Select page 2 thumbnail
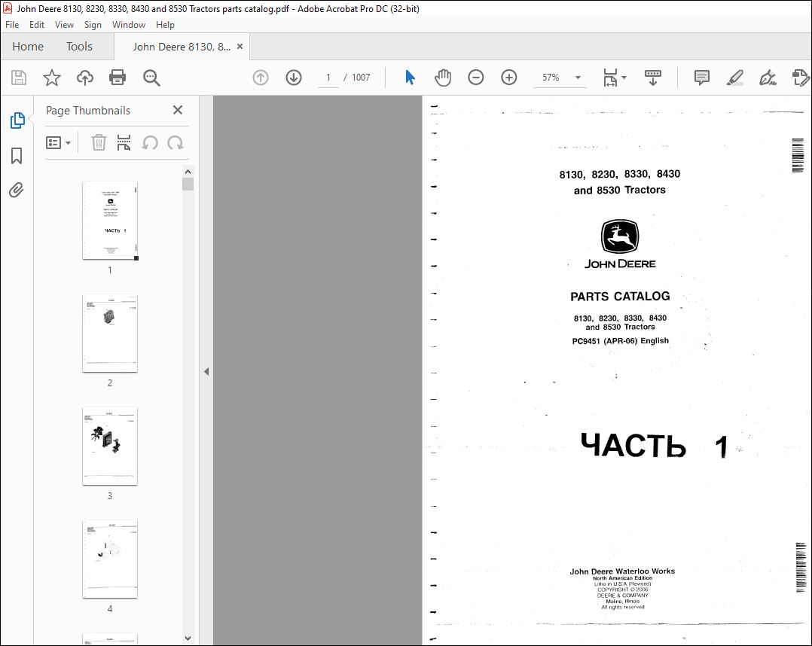This screenshot has width=812, height=646. [x=110, y=334]
